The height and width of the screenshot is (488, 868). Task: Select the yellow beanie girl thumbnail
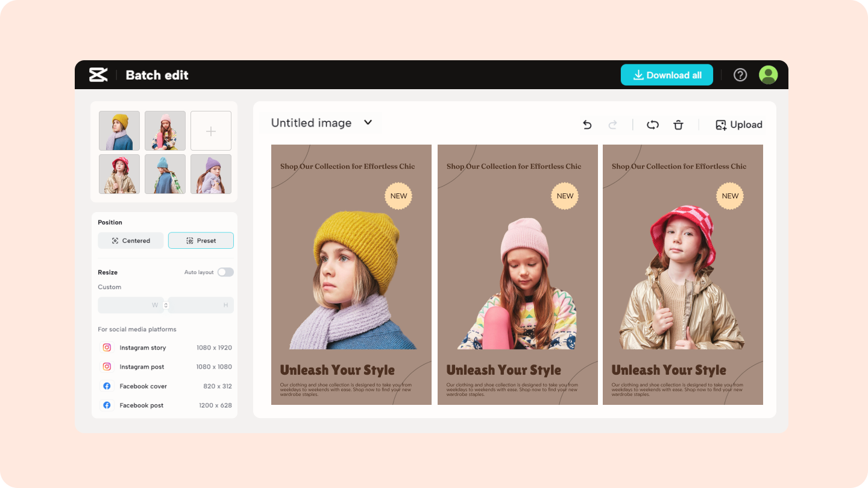(119, 131)
